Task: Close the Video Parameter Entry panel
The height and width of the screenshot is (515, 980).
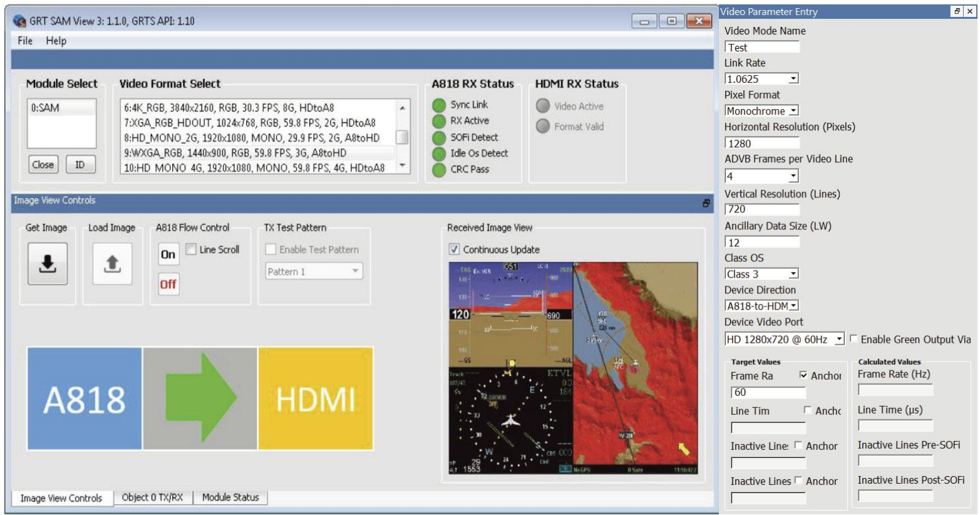Action: [970, 11]
